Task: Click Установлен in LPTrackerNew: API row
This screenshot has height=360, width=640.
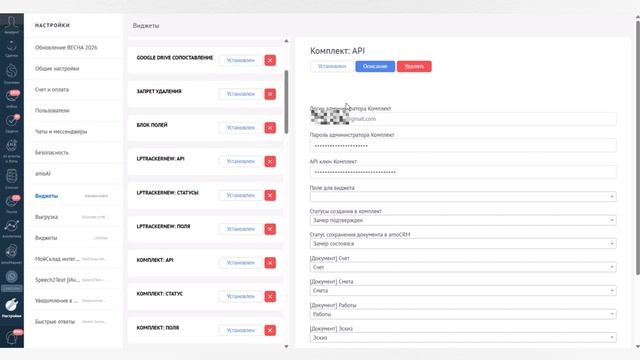Action: (240, 162)
